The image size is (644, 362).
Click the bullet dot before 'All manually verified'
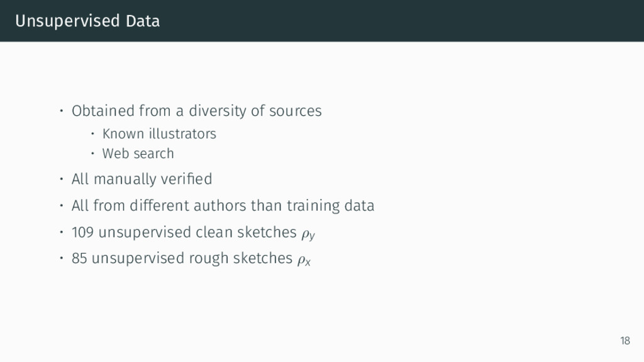coord(61,179)
